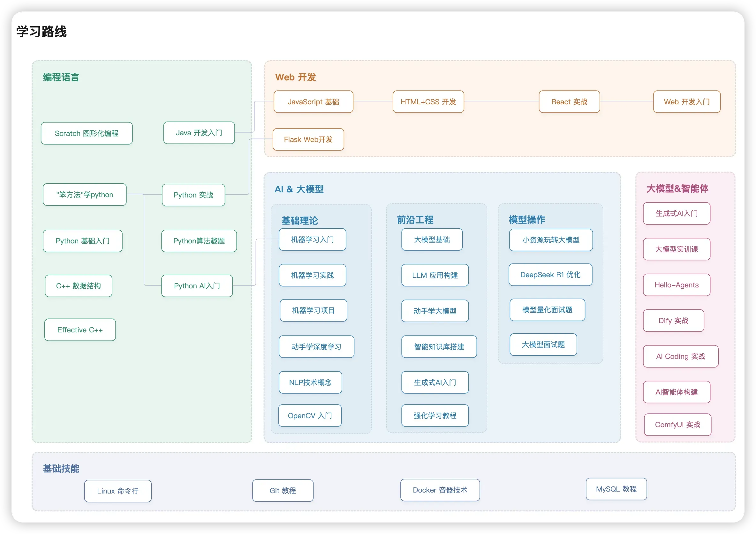756x534 pixels.
Task: Click the Hello-Agents course box
Action: coord(676,285)
